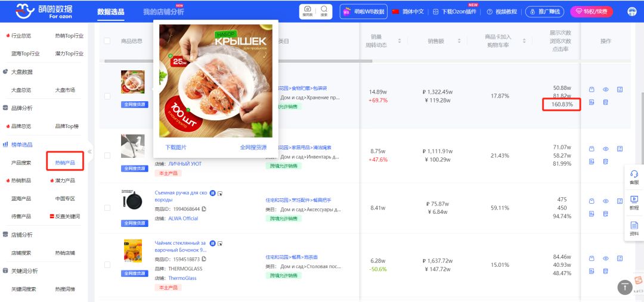Open ALWA Official store link

[183, 218]
